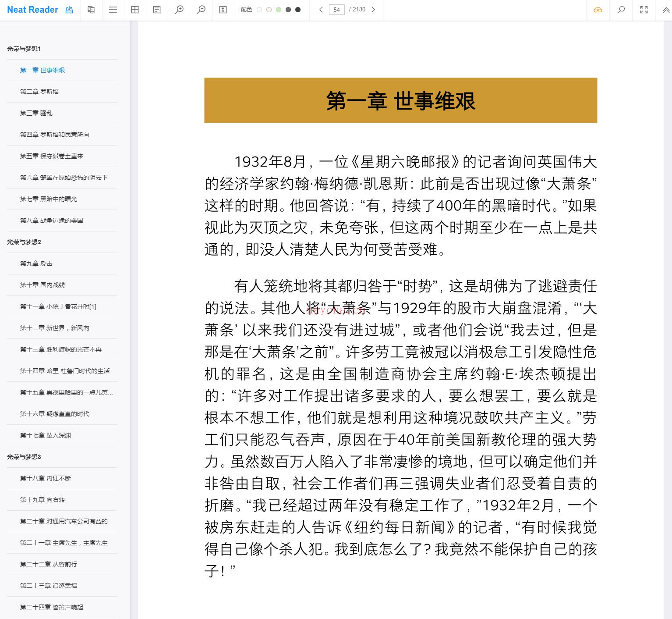This screenshot has height=619, width=672.
Task: Click the Neat Reader logo
Action: (32, 10)
